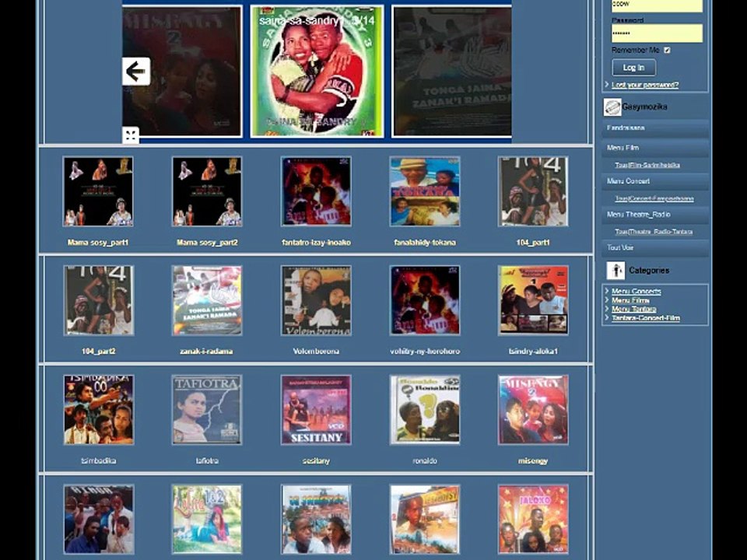Image resolution: width=747 pixels, height=560 pixels.
Task: Click the tsindry-aloka1 title text
Action: [x=533, y=352]
